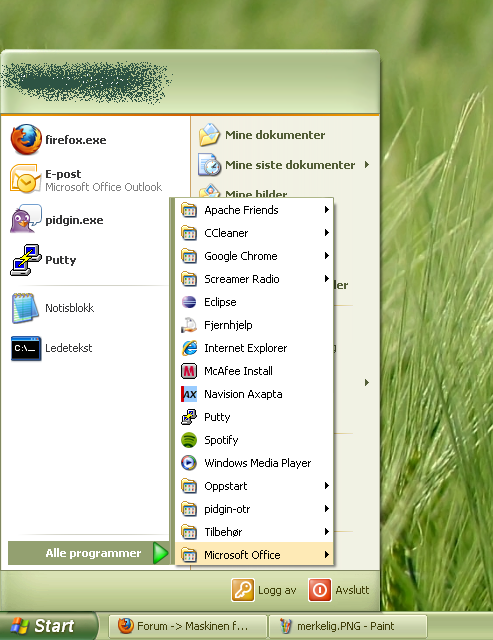
Task: Select Spotify text in programs list
Action: tap(221, 440)
